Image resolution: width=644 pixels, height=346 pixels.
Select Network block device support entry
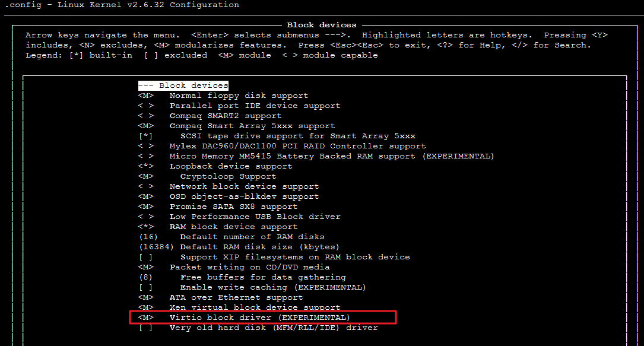coord(244,186)
